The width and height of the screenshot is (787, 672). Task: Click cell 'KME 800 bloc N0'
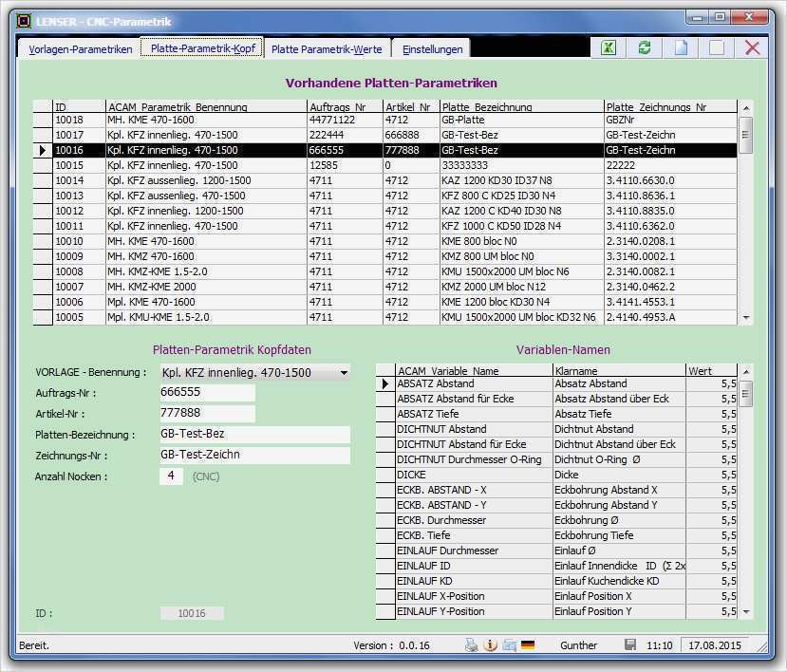click(522, 241)
